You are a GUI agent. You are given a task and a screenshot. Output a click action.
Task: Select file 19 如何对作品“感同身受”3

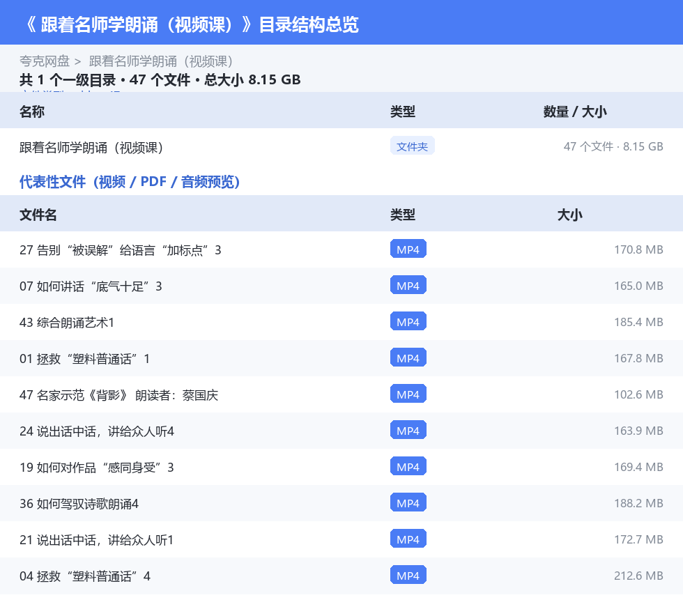point(97,468)
